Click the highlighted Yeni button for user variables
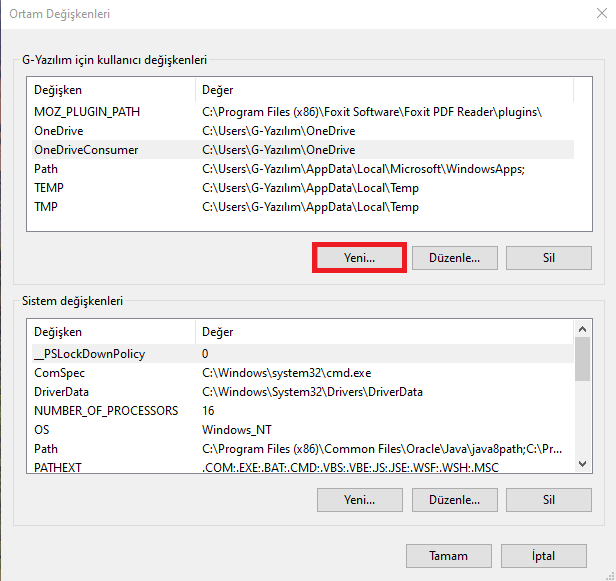The width and height of the screenshot is (616, 581). point(359,257)
